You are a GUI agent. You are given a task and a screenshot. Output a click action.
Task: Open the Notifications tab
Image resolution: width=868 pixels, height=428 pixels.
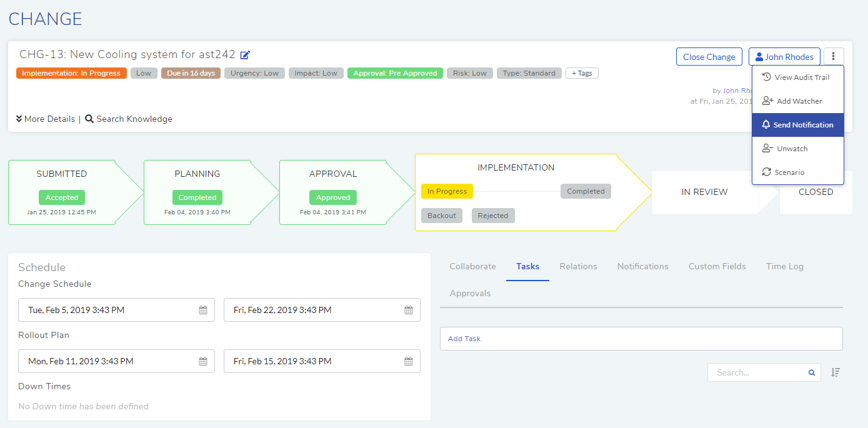tap(643, 266)
